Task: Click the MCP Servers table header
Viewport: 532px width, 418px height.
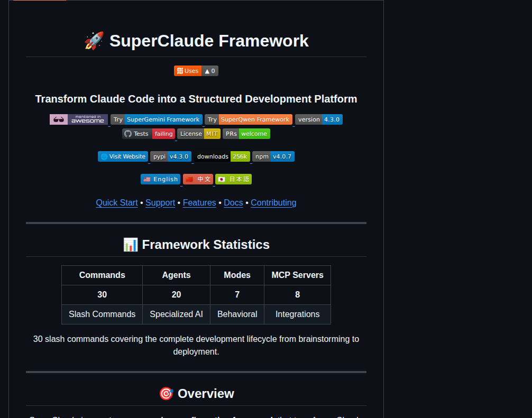Action: 298,275
